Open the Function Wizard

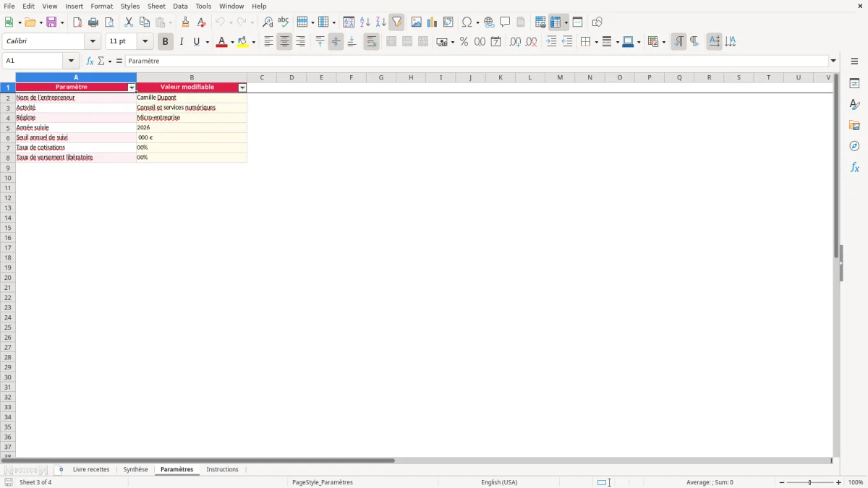pyautogui.click(x=90, y=61)
